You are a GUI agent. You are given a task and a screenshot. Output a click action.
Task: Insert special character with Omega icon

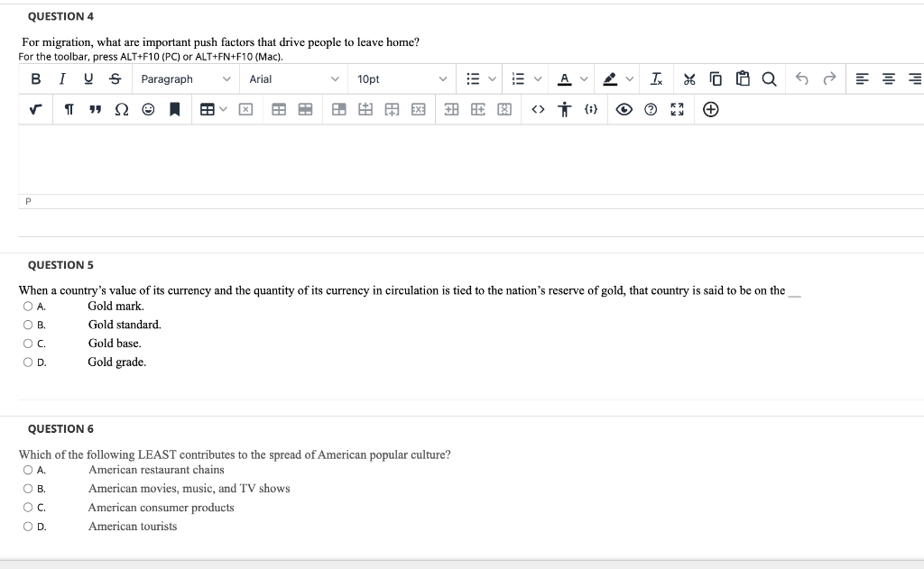click(122, 109)
